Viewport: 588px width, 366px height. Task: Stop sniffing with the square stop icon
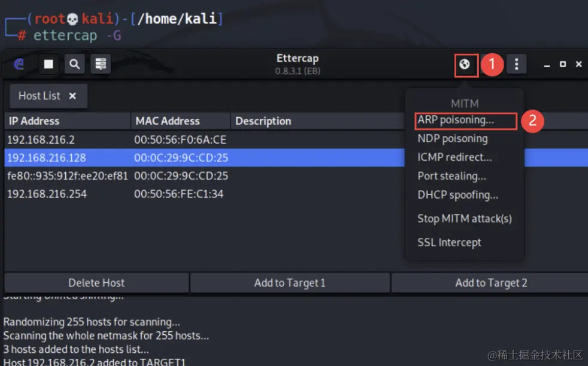[x=49, y=65]
